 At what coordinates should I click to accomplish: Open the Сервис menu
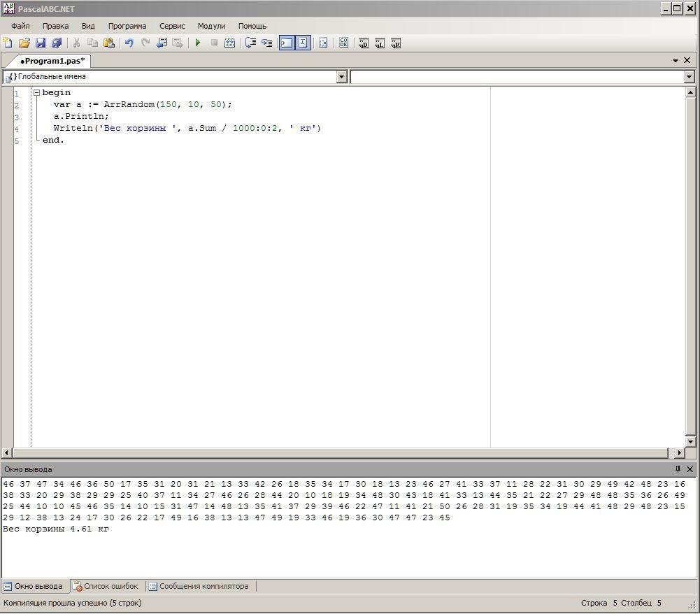click(x=172, y=26)
